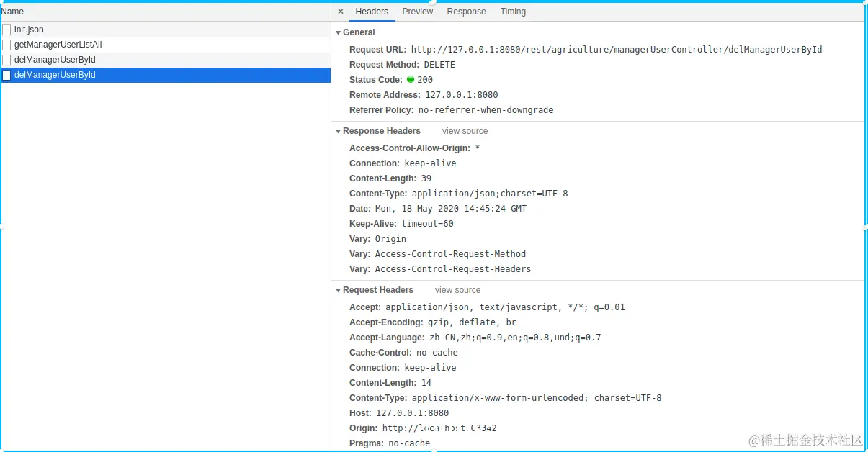Open the Preview tab
868x452 pixels.
click(x=418, y=12)
